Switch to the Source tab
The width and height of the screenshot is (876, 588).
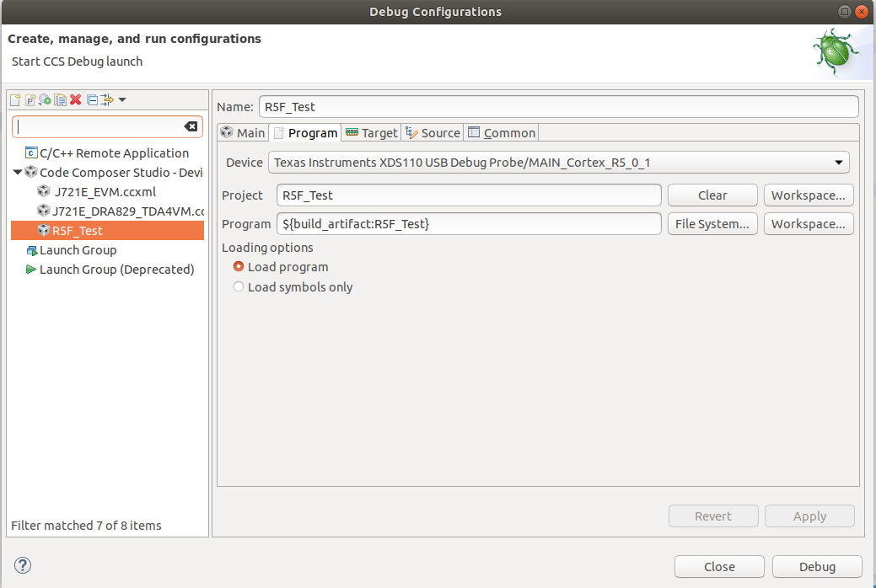click(x=433, y=133)
